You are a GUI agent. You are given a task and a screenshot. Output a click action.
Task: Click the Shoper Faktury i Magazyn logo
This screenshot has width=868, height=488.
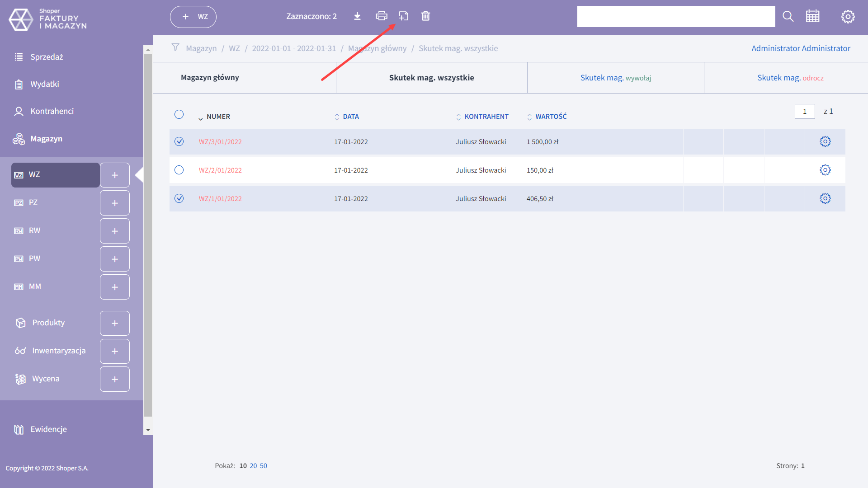48,19
